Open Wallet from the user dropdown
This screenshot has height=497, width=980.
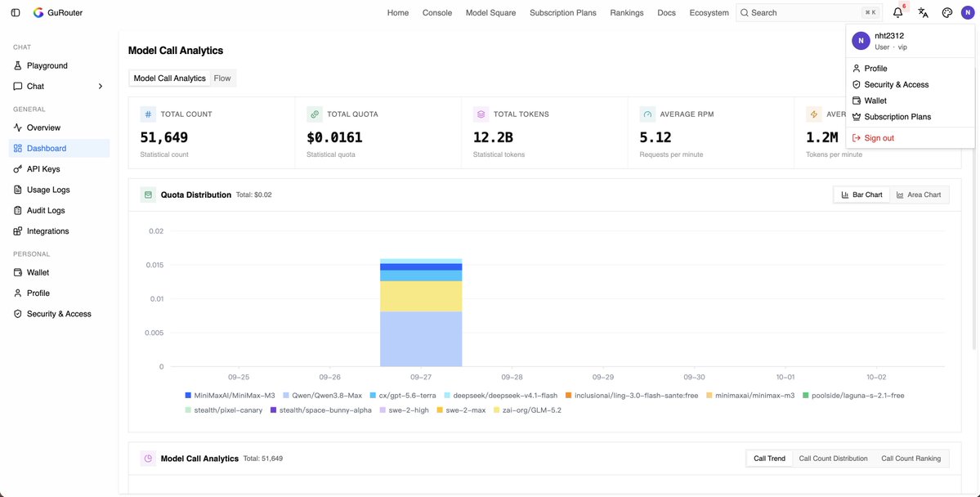pos(910,101)
